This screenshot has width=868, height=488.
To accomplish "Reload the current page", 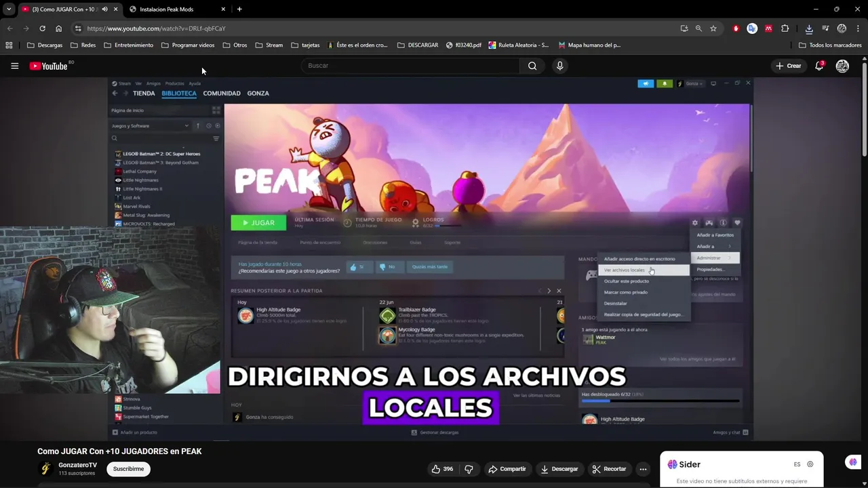I will 42,28.
